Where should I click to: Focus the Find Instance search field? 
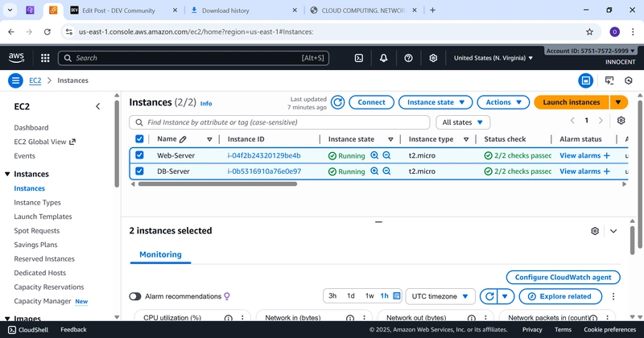pyautogui.click(x=279, y=122)
